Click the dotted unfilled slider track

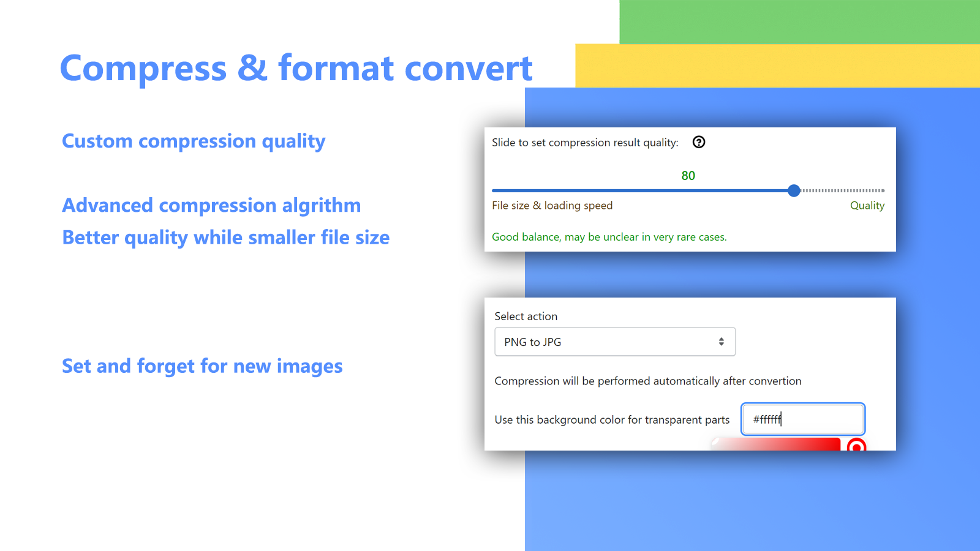point(844,190)
